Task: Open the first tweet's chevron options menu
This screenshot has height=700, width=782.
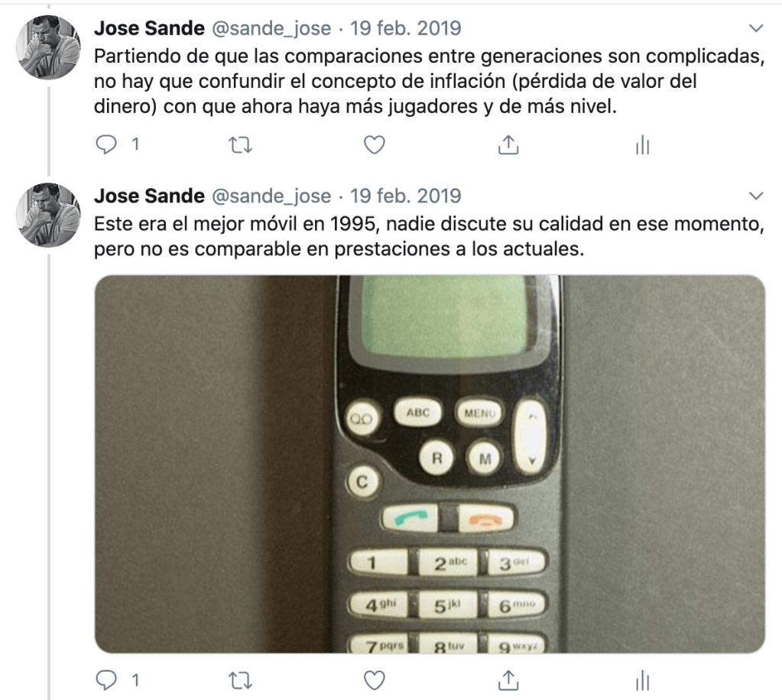Action: point(756,28)
